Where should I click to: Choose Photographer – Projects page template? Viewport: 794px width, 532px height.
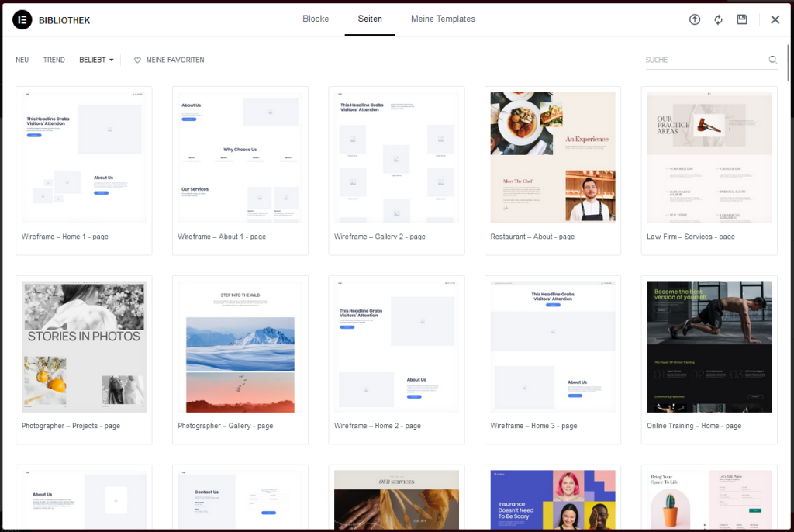click(x=84, y=347)
